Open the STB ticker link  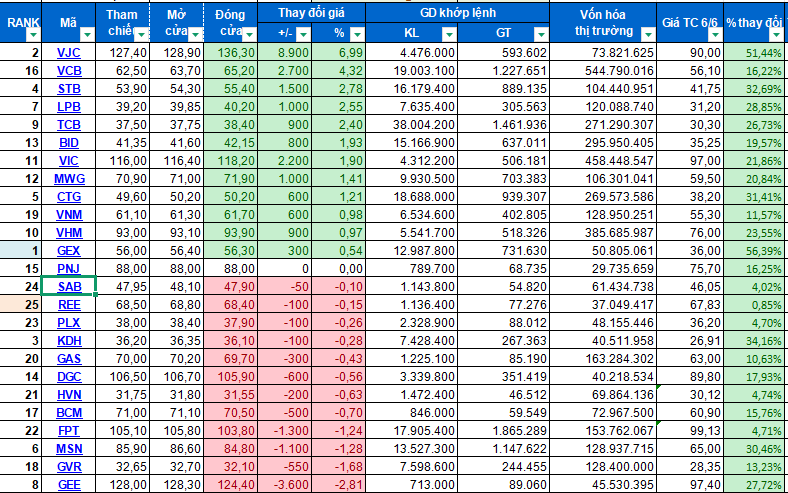(x=69, y=89)
